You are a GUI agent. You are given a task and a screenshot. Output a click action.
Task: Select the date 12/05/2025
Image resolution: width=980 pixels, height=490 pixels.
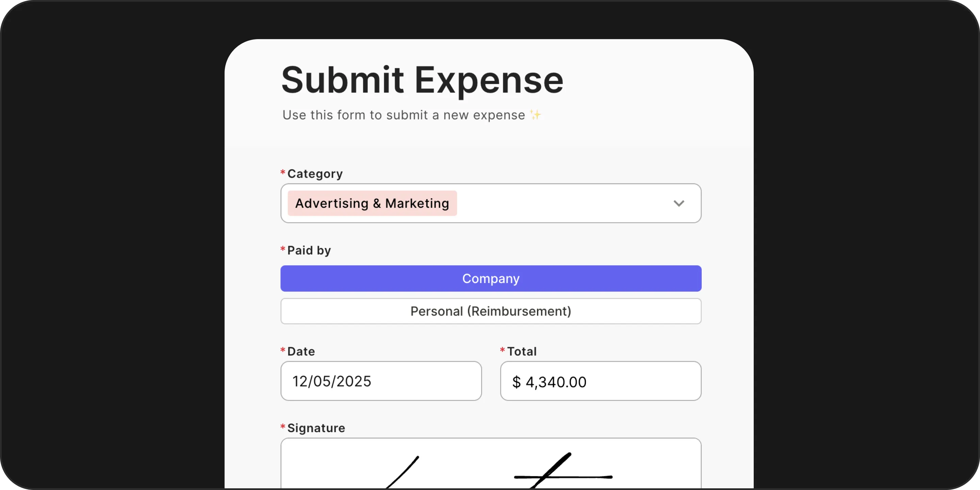click(331, 381)
